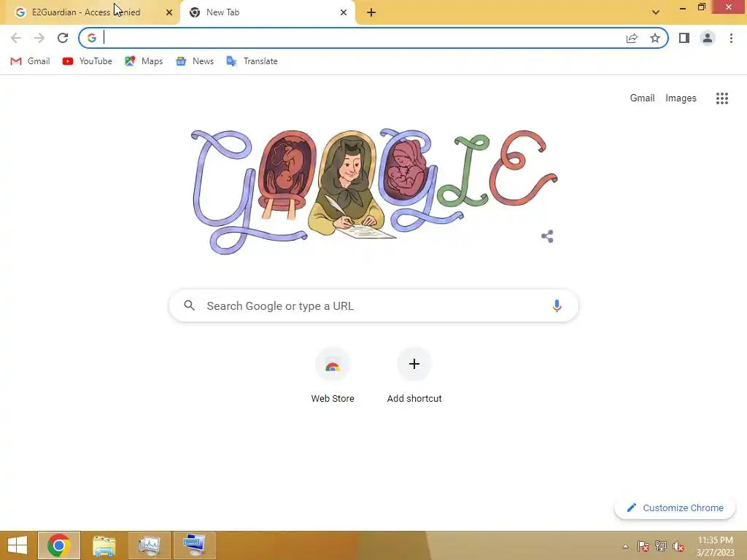The image size is (747, 560).
Task: Bookmark this tab with the star icon
Action: (655, 38)
